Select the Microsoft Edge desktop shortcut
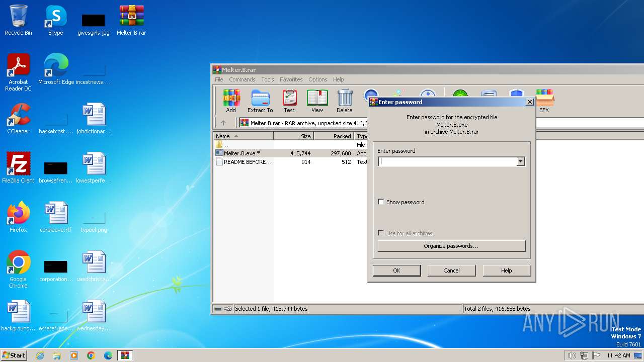This screenshot has height=362, width=644. (x=56, y=69)
